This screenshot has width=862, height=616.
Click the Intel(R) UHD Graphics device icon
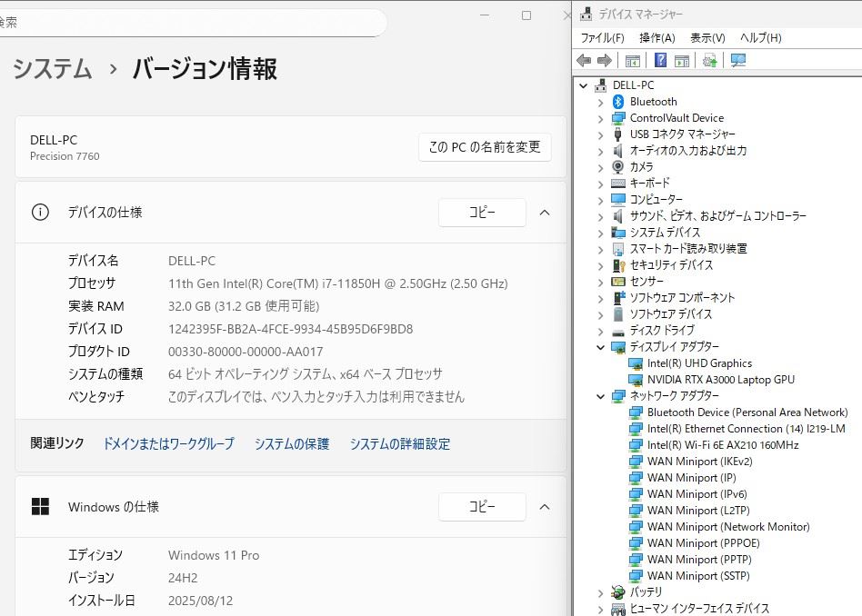click(636, 363)
